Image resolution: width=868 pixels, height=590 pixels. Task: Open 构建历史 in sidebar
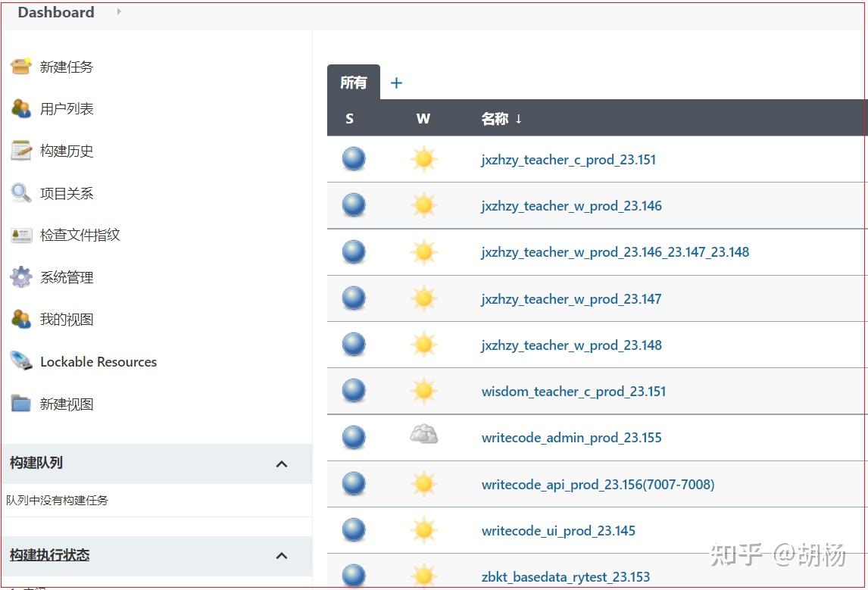[67, 151]
